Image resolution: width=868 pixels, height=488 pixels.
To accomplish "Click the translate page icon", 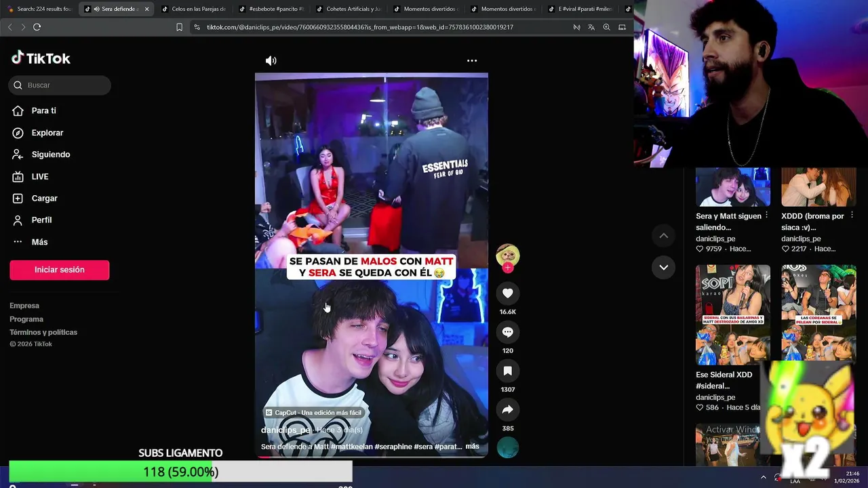I will 591,27.
